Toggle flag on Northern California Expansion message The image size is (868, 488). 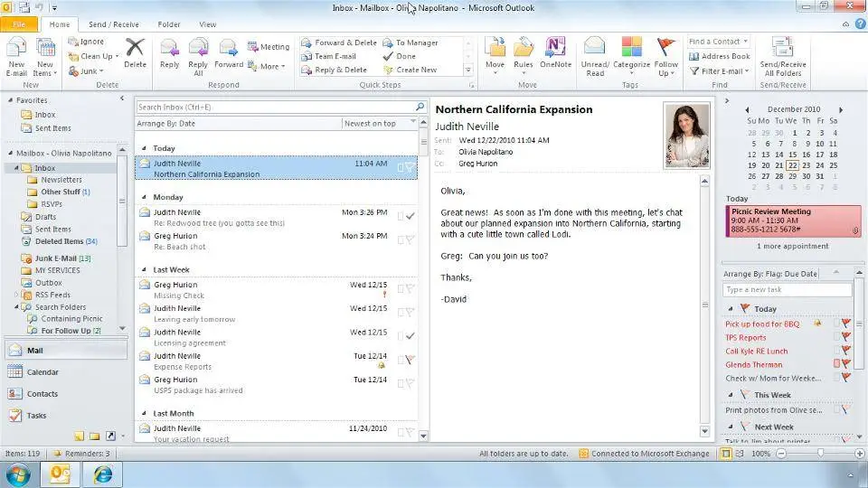click(x=410, y=167)
